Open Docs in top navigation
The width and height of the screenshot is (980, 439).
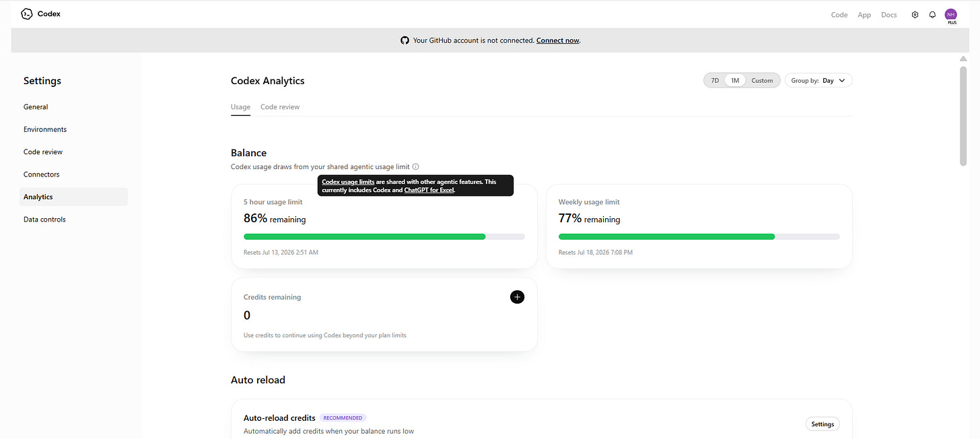pos(889,15)
